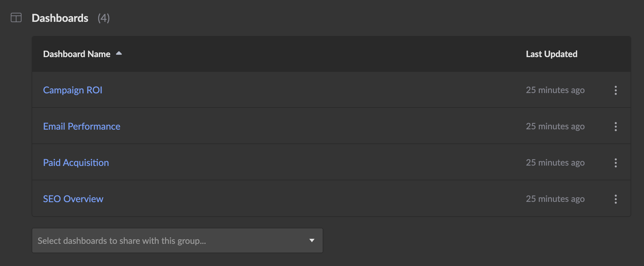The width and height of the screenshot is (644, 266).
Task: Click the Select dashboards to share field
Action: coord(168,240)
